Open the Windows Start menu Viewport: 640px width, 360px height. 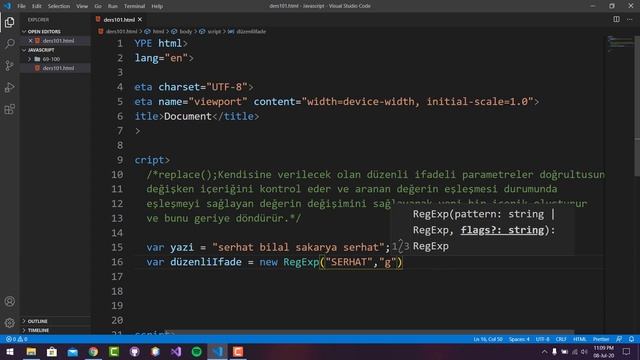(x=10, y=351)
